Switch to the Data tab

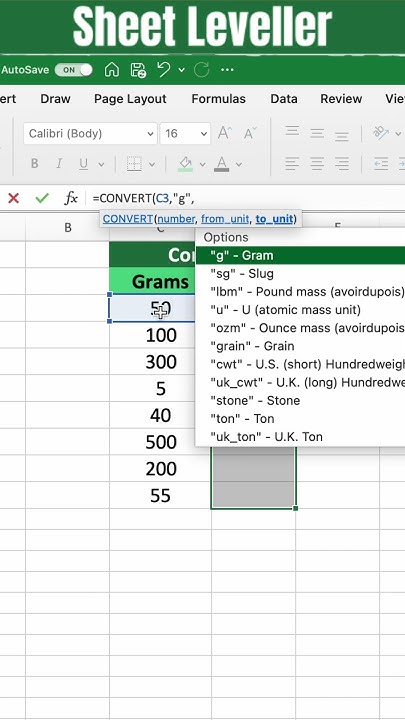284,99
